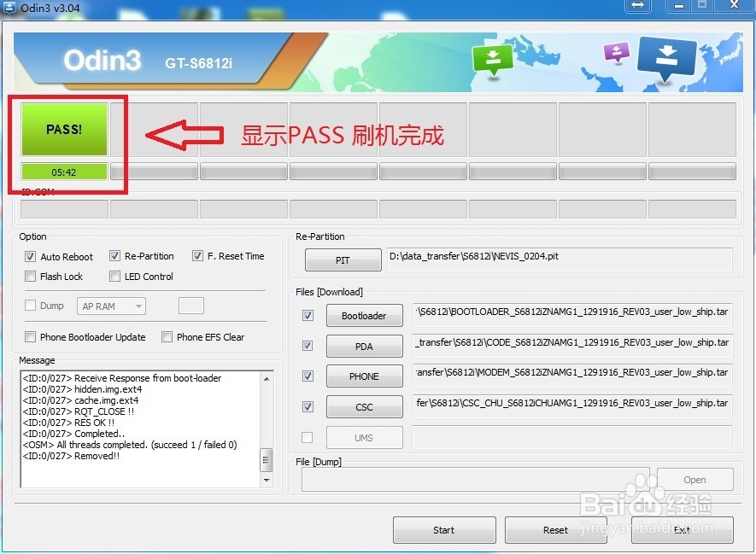
Task: Close the Odin3 window
Action: pyautogui.click(x=733, y=6)
